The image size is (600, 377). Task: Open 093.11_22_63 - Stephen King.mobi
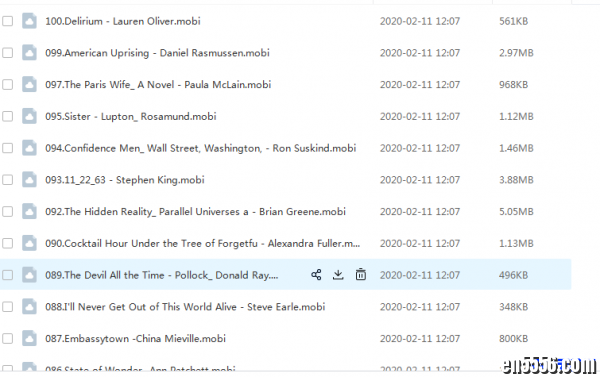point(125,180)
